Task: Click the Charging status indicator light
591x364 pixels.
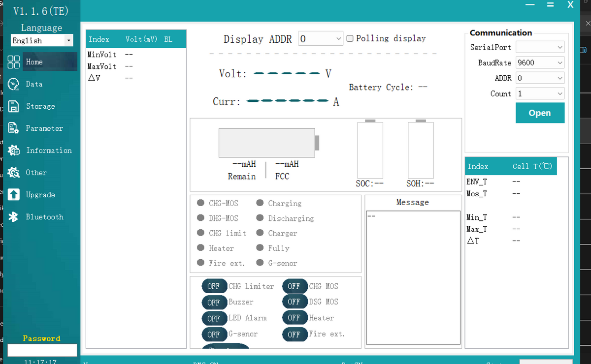Action: tap(260, 203)
